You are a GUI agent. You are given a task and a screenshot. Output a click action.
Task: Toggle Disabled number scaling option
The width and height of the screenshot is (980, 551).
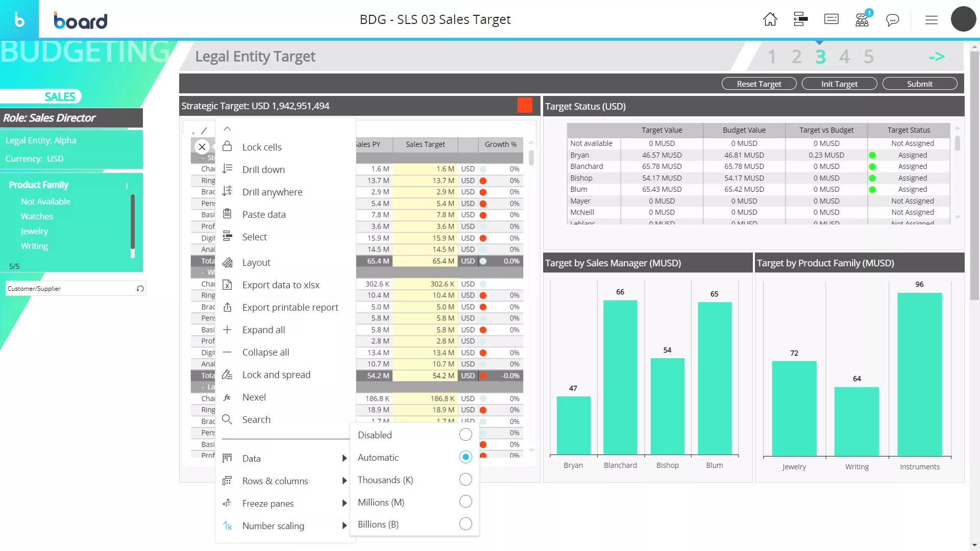point(466,435)
